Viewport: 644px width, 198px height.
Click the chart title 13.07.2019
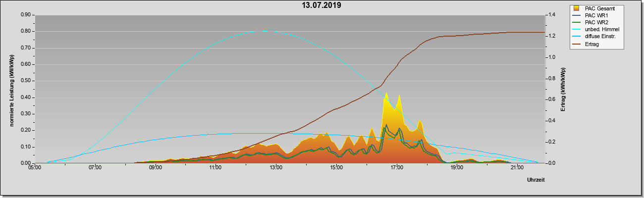[322, 6]
